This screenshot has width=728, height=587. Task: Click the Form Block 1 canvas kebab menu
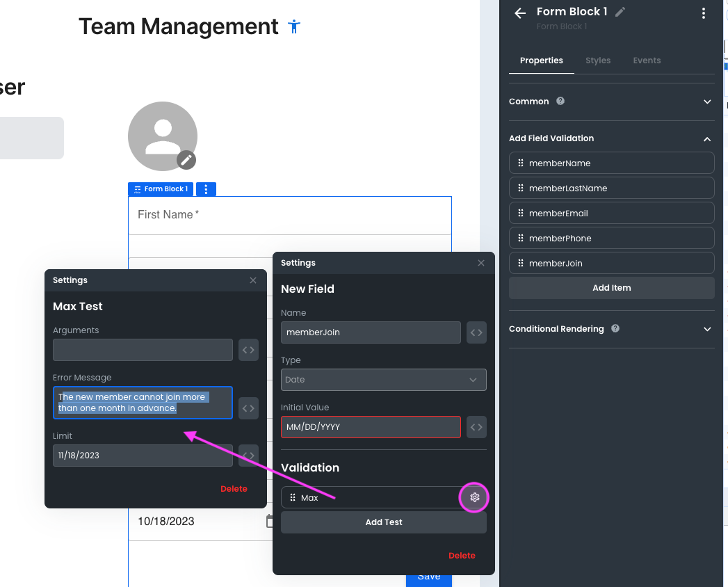point(206,189)
